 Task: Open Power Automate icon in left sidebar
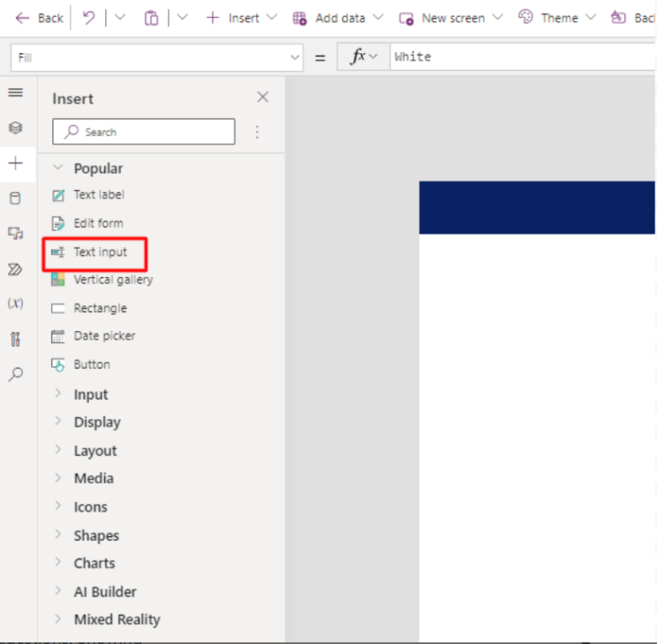pyautogui.click(x=15, y=269)
